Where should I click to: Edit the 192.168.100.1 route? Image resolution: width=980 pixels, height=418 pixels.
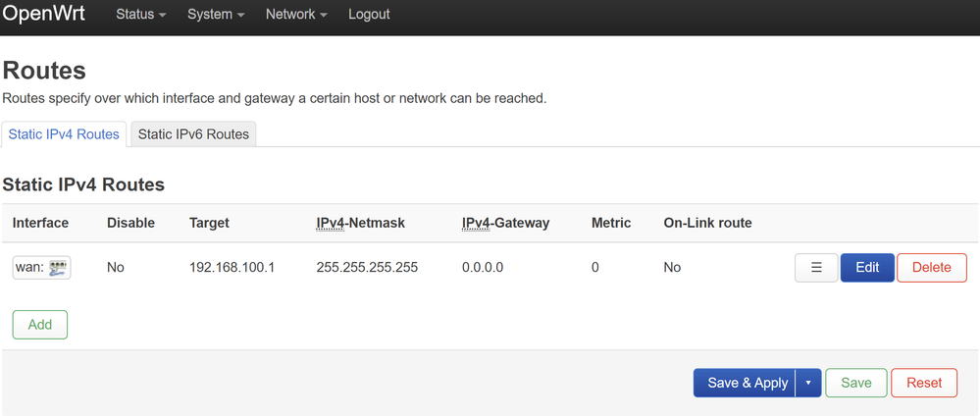click(x=867, y=267)
